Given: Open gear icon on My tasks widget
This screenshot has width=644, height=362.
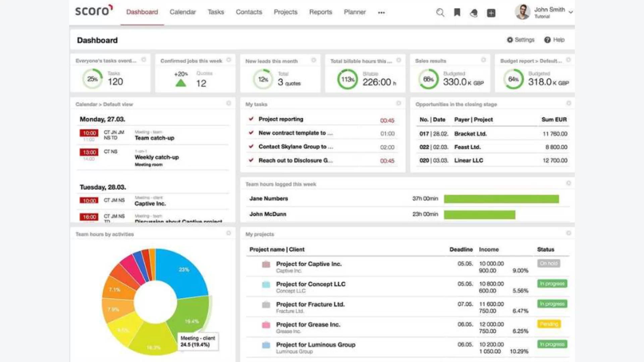Looking at the screenshot, I should pyautogui.click(x=398, y=103).
